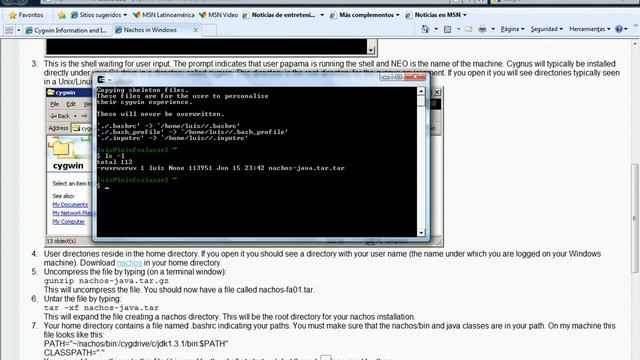Image resolution: width=640 pixels, height=360 pixels.
Task: Click 'tar -xf nachos-java.tar' command text
Action: (101, 308)
